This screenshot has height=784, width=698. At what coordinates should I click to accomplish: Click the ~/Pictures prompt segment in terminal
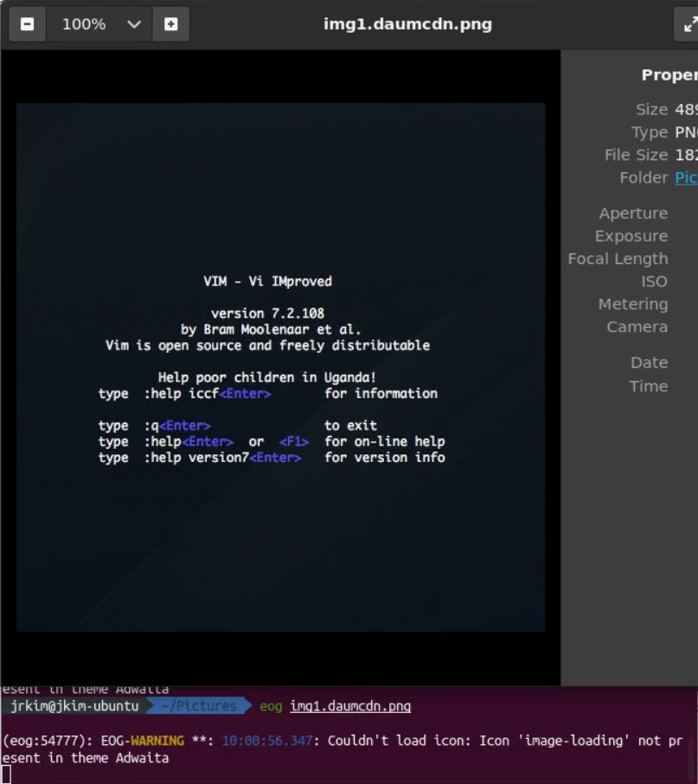coord(199,706)
